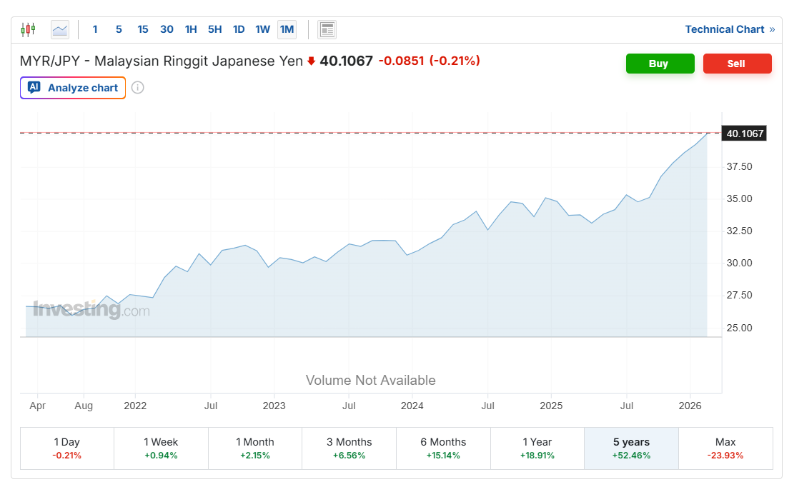Switch to candlestick chart type
The height and width of the screenshot is (487, 792).
coord(27,29)
